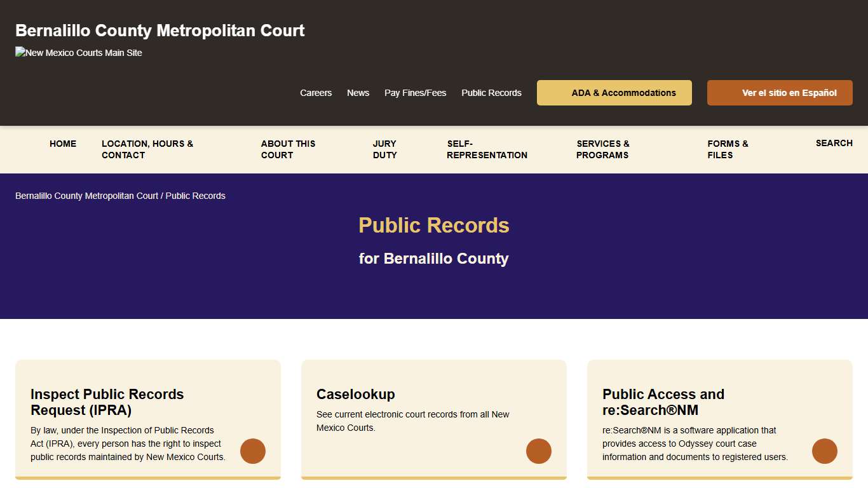This screenshot has height=488, width=868.
Task: Click the re:Search®NM card's arrow icon
Action: [825, 451]
